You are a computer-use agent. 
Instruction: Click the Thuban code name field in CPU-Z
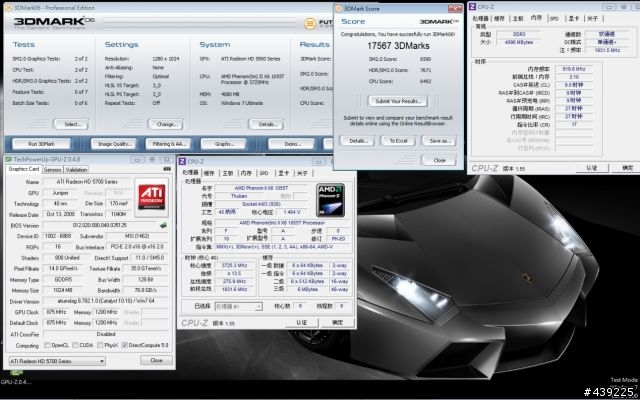239,196
